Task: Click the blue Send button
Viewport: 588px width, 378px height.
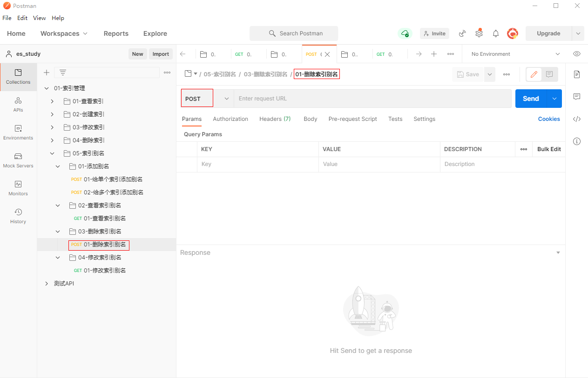Action: (x=531, y=99)
